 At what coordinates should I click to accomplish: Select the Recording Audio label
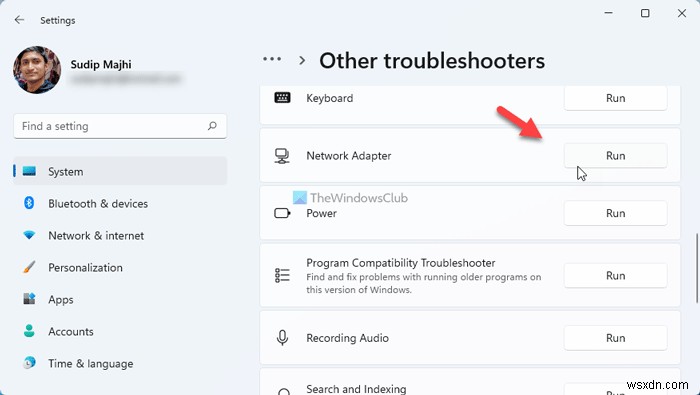(347, 338)
